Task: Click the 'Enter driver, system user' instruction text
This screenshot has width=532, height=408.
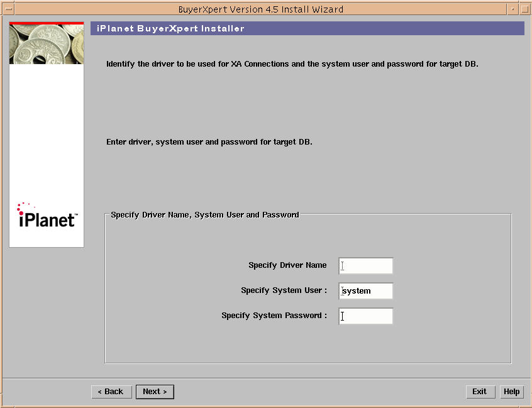Action: [x=209, y=142]
